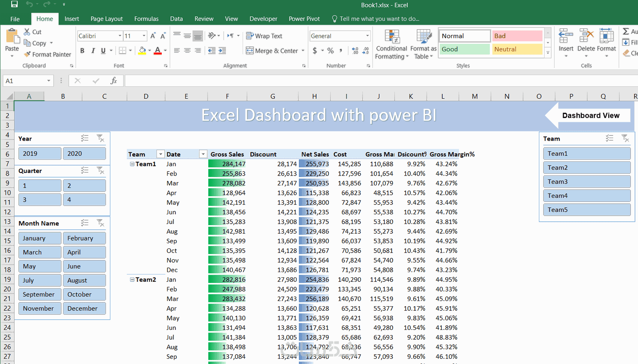The width and height of the screenshot is (638, 364).
Task: Click the Insert cells icon in Cells group
Action: coord(566,36)
